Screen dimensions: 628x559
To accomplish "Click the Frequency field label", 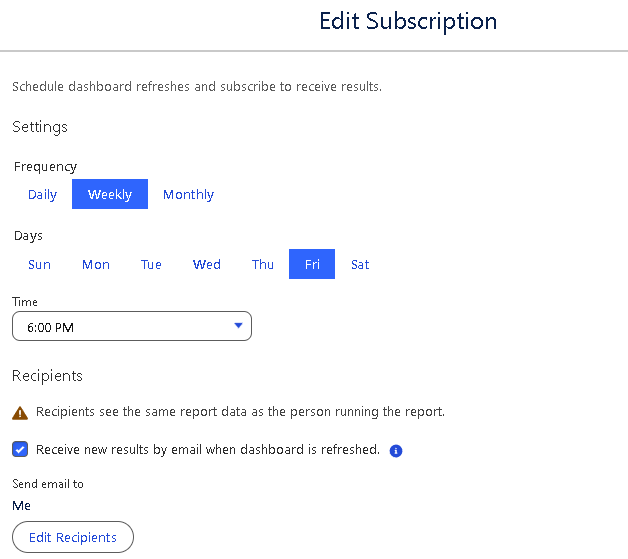I will (x=45, y=167).
